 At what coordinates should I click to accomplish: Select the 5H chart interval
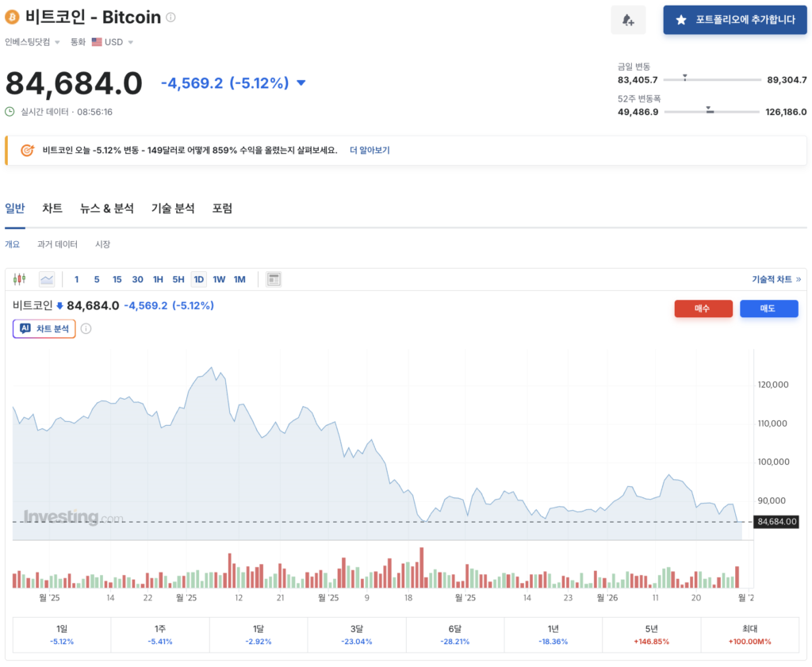(178, 279)
